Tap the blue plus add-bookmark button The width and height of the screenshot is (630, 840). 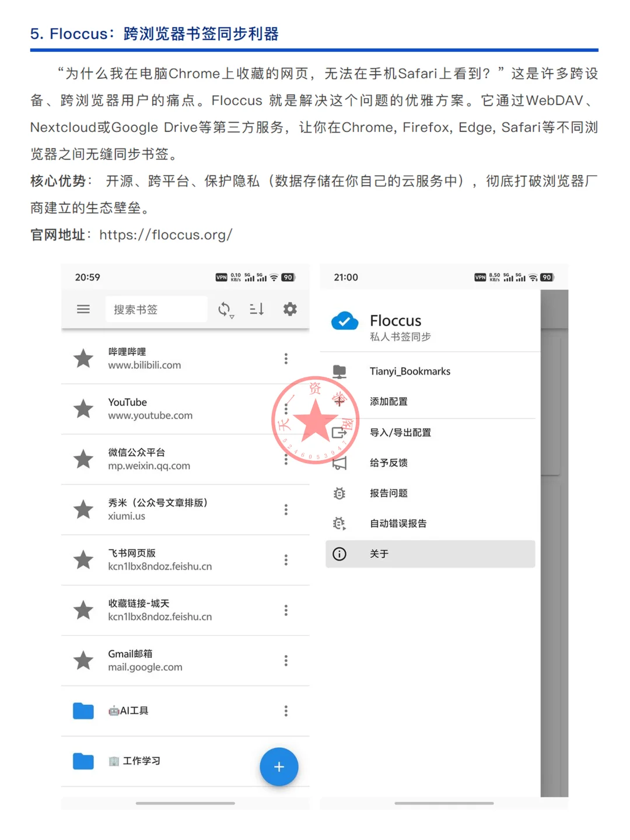click(x=279, y=766)
